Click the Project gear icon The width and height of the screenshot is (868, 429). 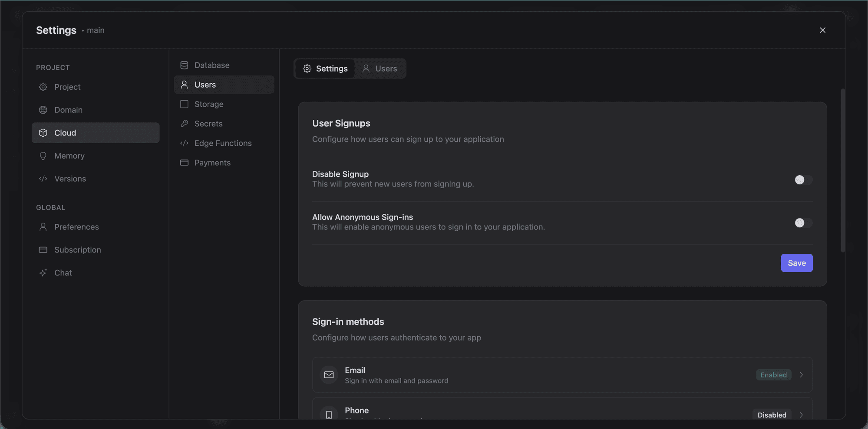pos(43,87)
